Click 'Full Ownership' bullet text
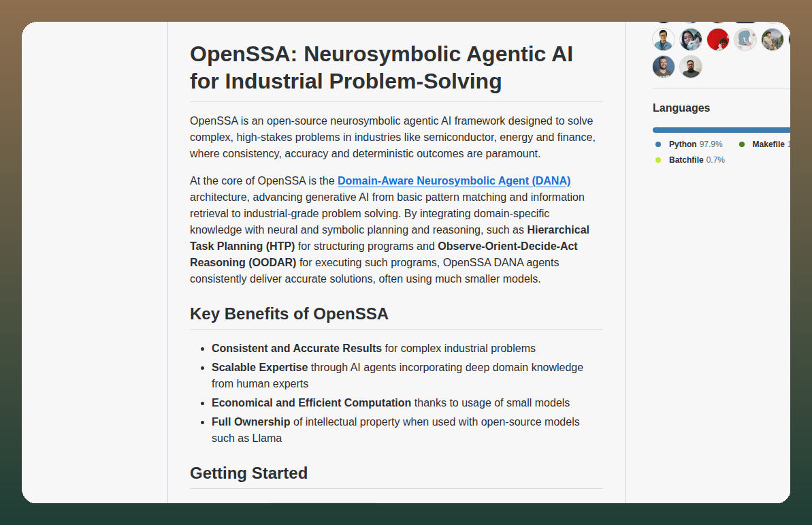The height and width of the screenshot is (525, 812). coord(250,422)
